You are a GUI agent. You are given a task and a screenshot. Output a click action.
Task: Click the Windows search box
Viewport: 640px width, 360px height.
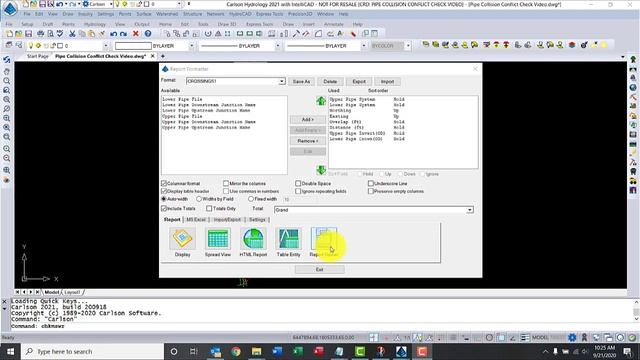click(x=92, y=351)
